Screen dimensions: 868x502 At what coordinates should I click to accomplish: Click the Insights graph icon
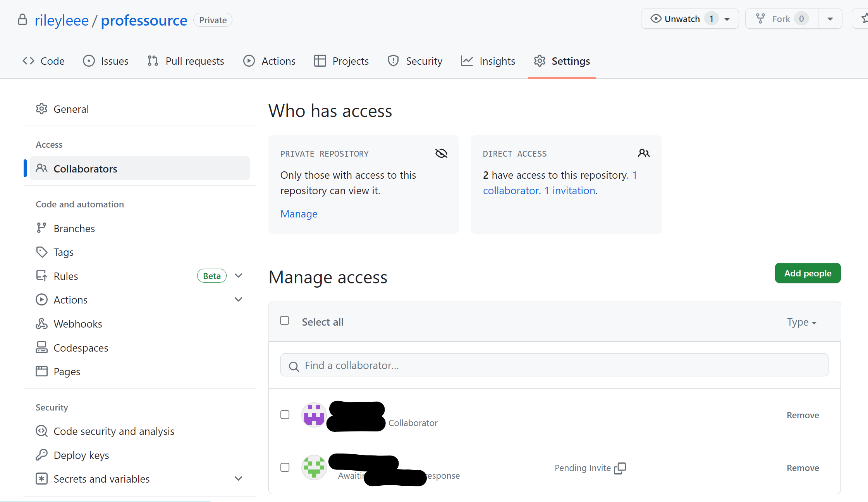(x=467, y=61)
